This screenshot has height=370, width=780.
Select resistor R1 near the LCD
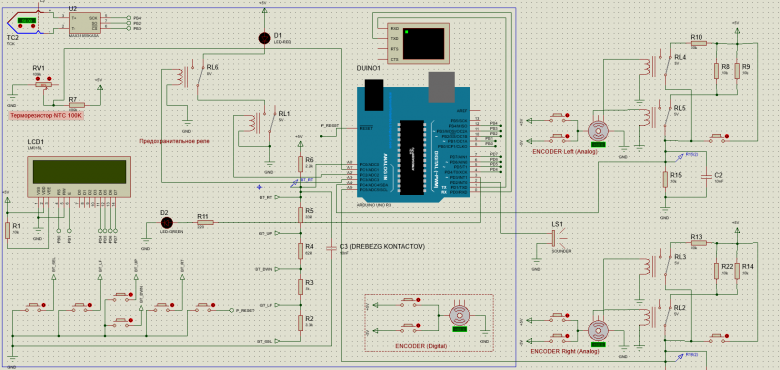[7, 231]
